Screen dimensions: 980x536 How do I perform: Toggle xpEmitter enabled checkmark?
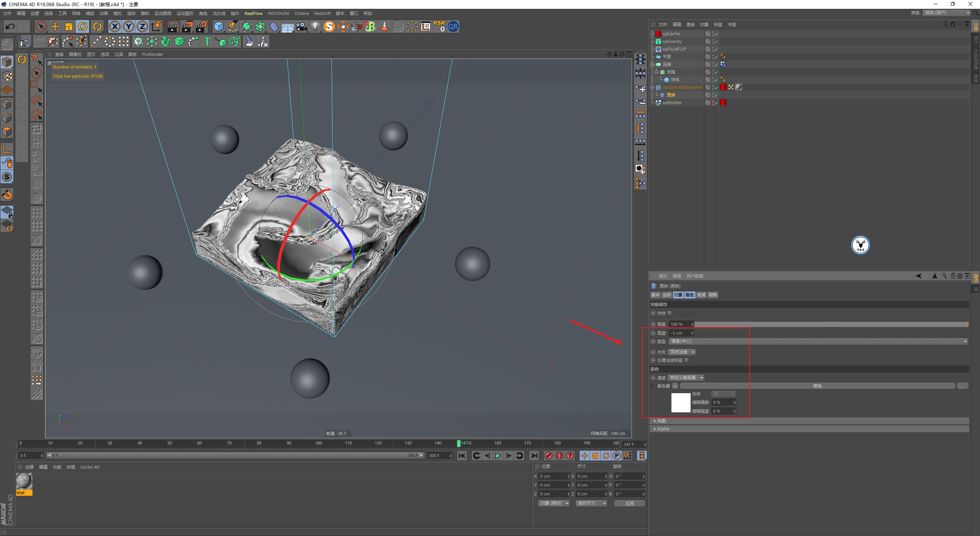(x=716, y=103)
